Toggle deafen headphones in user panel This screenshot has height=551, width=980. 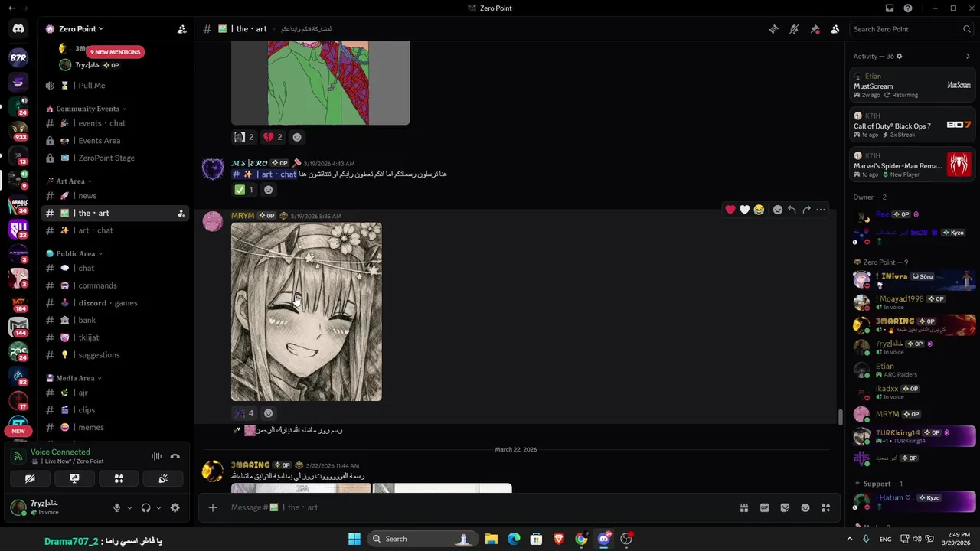click(146, 507)
